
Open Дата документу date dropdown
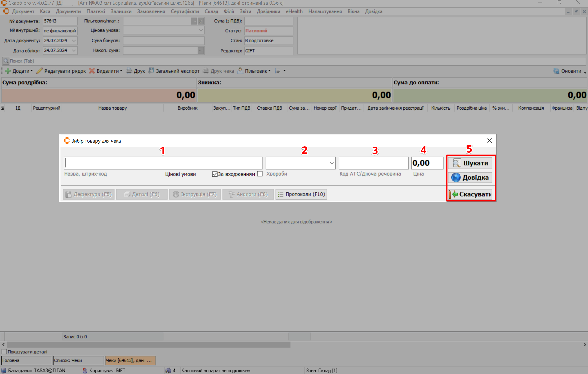click(74, 41)
